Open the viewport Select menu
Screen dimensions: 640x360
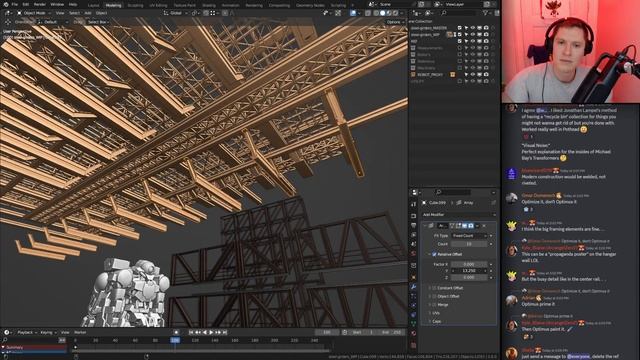pyautogui.click(x=74, y=13)
